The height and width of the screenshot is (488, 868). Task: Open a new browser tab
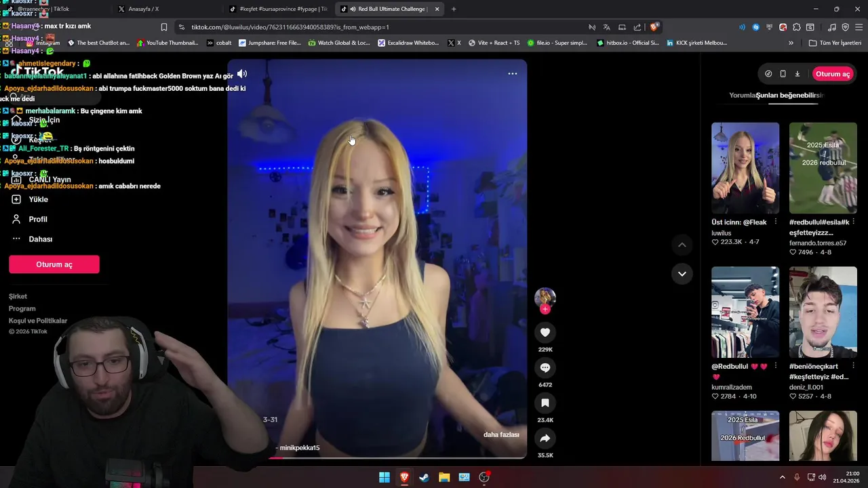tap(454, 9)
